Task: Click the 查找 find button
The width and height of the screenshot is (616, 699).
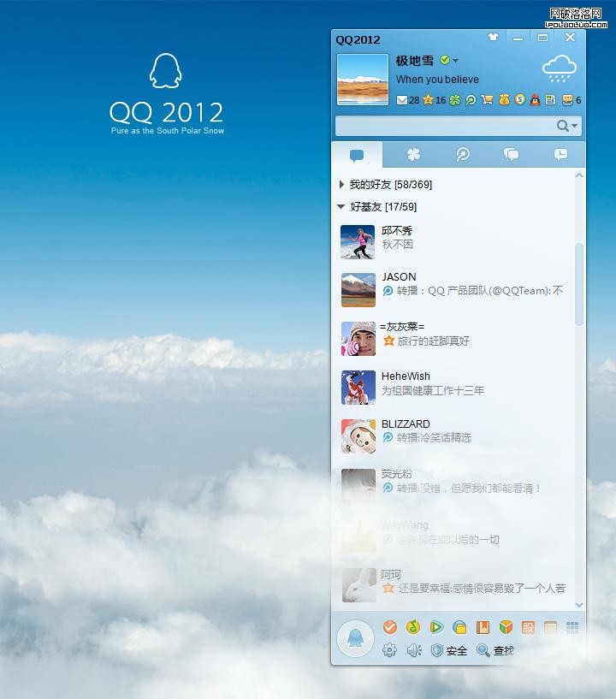Action: click(495, 651)
